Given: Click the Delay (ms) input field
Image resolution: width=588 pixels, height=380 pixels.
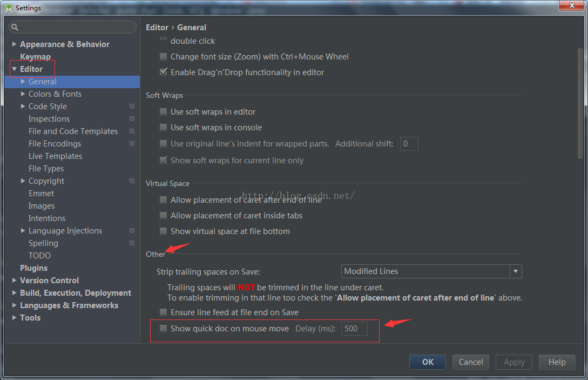Looking at the screenshot, I should click(354, 329).
